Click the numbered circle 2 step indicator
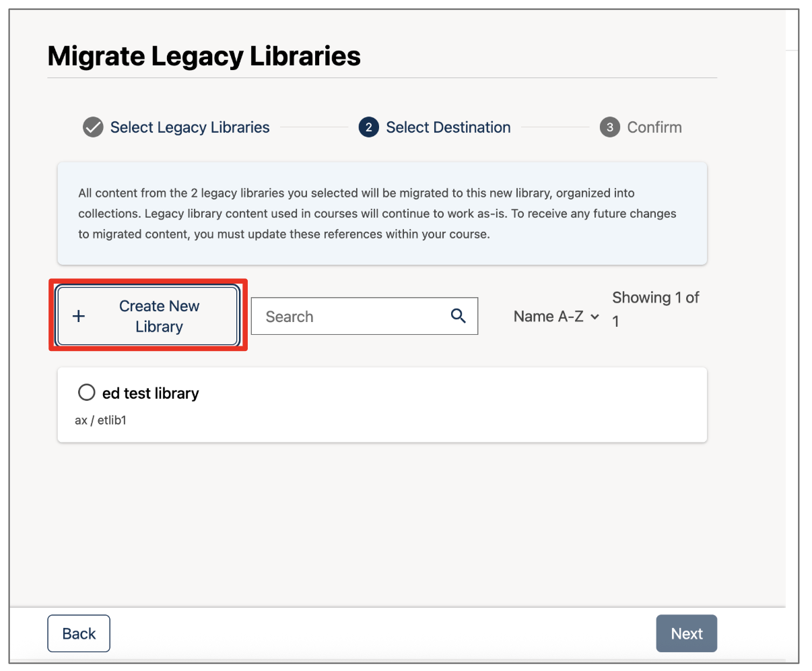Viewport: 812px width, 671px height. click(x=369, y=127)
